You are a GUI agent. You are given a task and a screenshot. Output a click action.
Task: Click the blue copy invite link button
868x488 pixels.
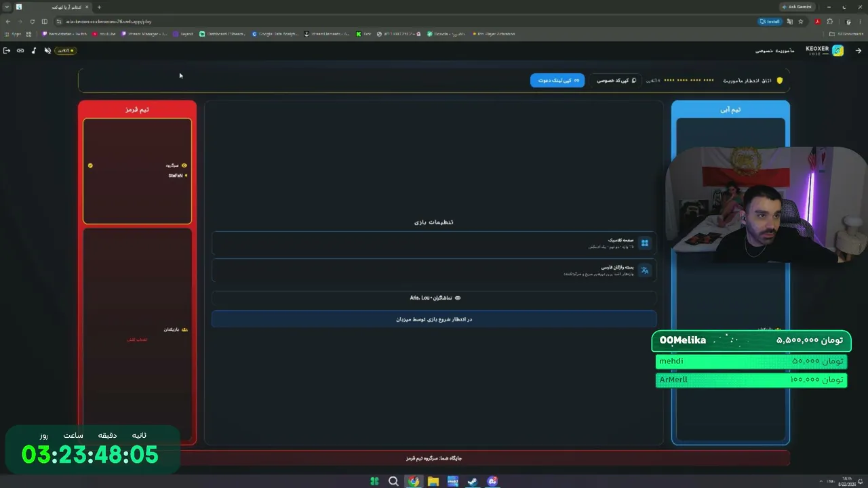(x=557, y=80)
